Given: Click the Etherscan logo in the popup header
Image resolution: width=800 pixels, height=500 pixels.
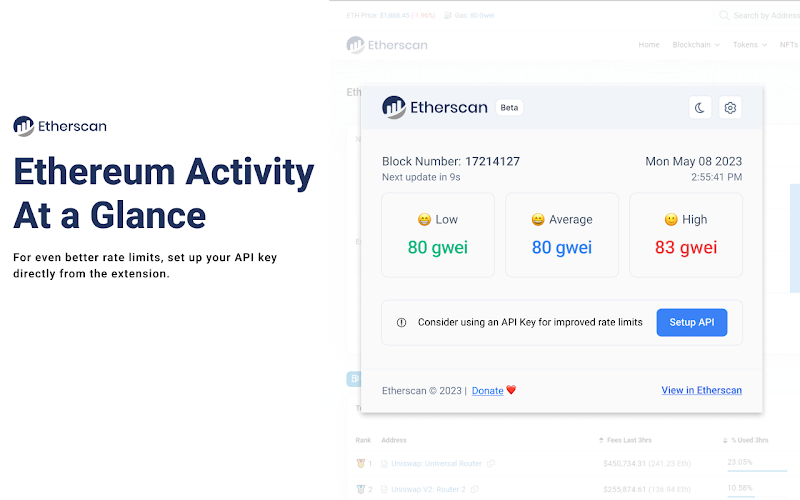Looking at the screenshot, I should 435,107.
